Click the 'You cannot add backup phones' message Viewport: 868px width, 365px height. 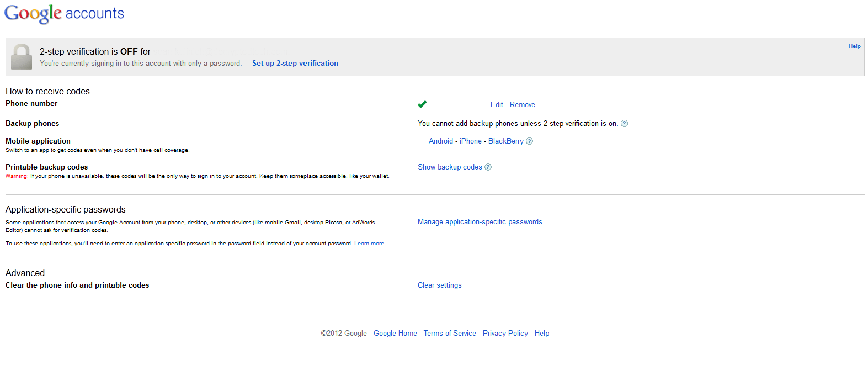pyautogui.click(x=518, y=124)
